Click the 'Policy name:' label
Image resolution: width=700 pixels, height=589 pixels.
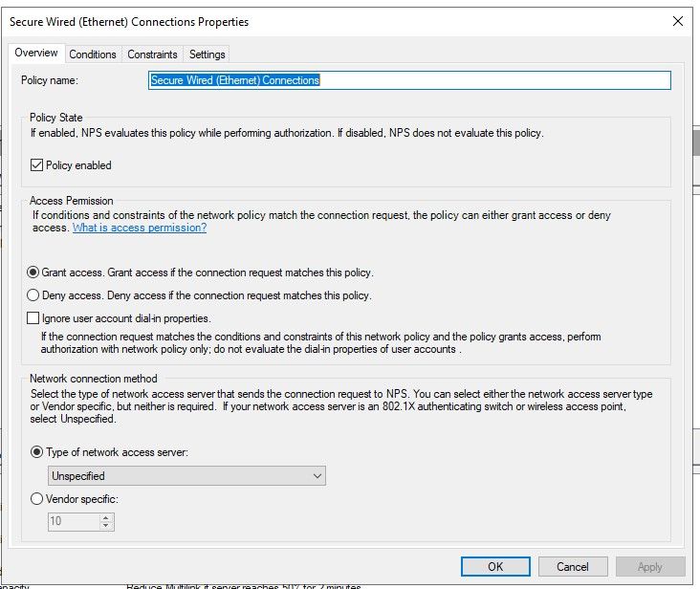(x=50, y=80)
